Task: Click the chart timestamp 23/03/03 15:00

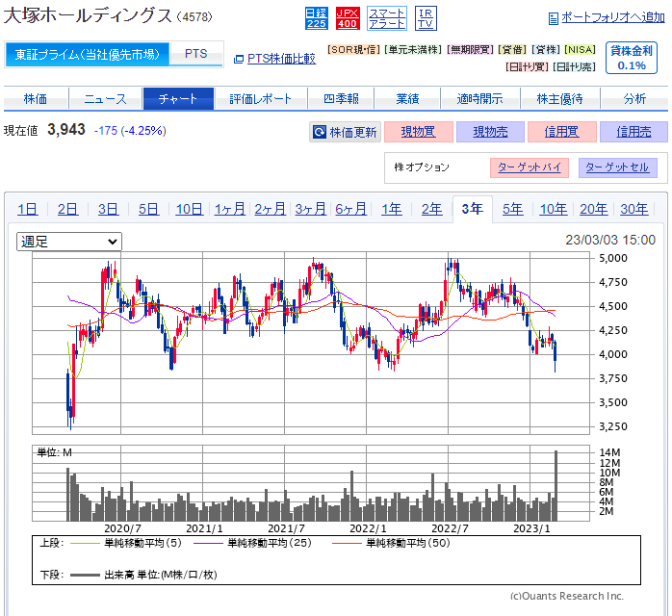Action: [x=610, y=240]
